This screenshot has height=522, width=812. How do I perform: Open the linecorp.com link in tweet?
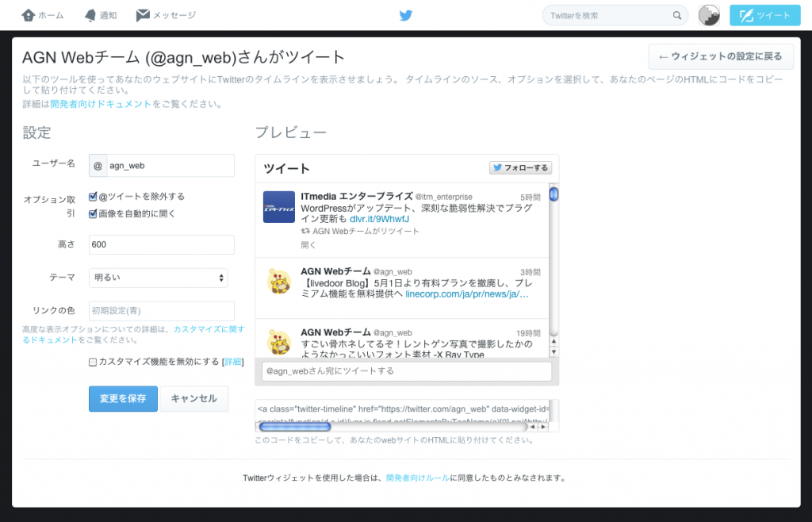click(467, 294)
